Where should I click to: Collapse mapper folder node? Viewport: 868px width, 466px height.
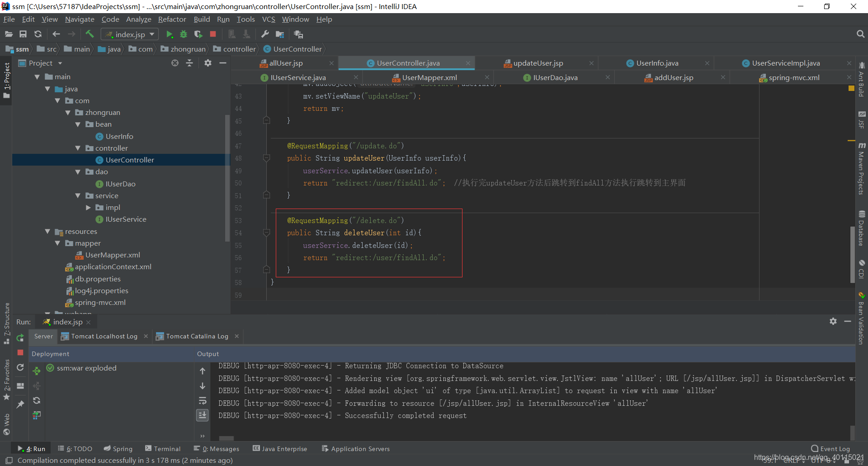click(x=57, y=243)
